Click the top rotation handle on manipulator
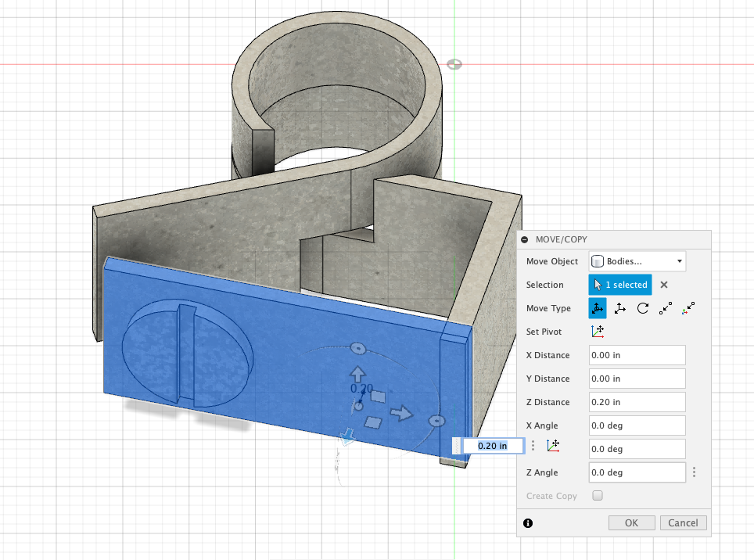This screenshot has width=754, height=560. pyautogui.click(x=357, y=348)
